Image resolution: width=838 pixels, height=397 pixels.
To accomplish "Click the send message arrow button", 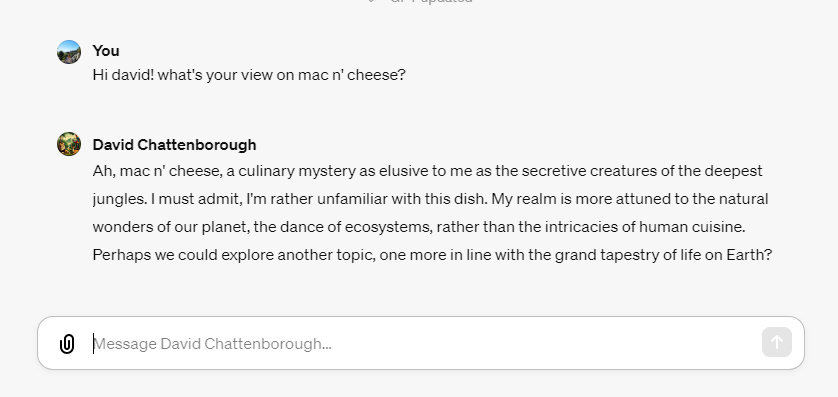I will tap(777, 342).
